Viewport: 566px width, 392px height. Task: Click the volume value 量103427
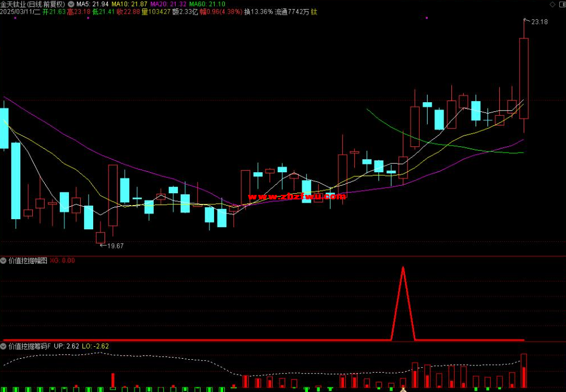click(x=156, y=12)
